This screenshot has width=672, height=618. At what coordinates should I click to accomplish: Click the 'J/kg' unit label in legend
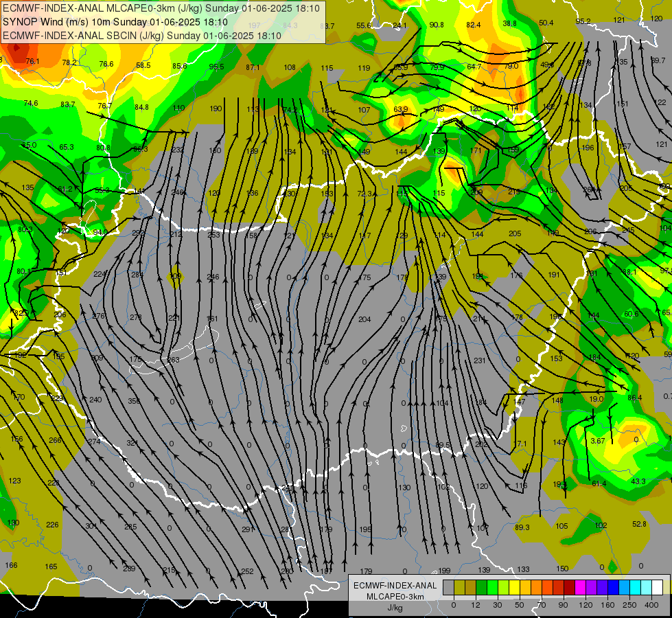(395, 607)
